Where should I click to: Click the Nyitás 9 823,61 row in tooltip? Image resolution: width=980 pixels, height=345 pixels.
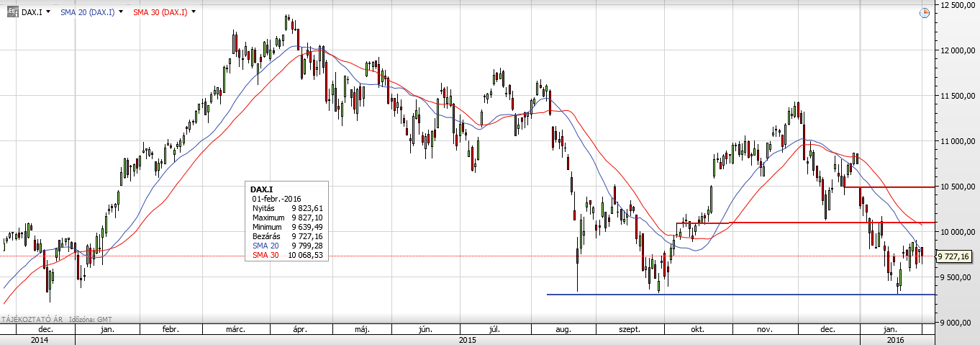click(x=288, y=208)
